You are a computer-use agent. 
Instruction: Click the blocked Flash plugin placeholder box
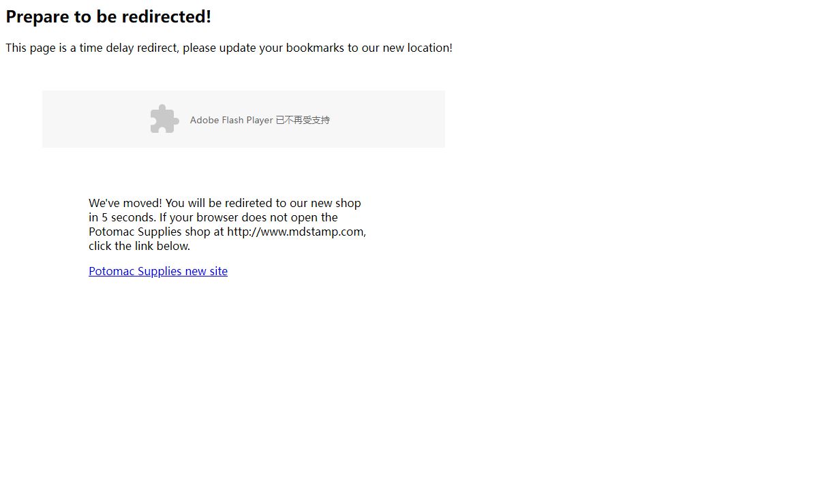[x=243, y=119]
